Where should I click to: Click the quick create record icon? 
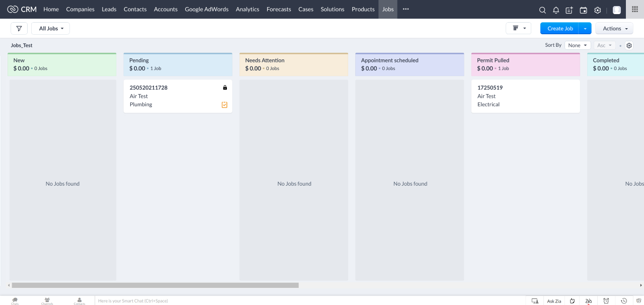point(570,10)
